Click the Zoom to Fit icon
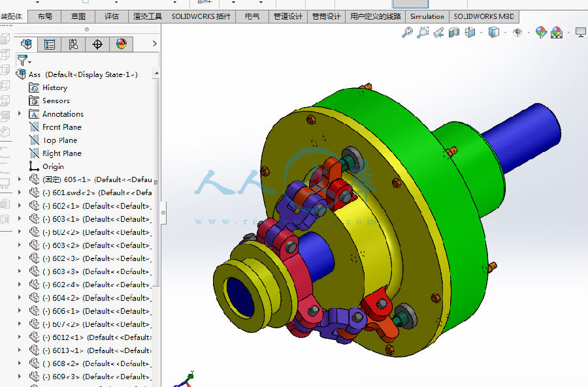The width and height of the screenshot is (588, 387). pyautogui.click(x=407, y=33)
